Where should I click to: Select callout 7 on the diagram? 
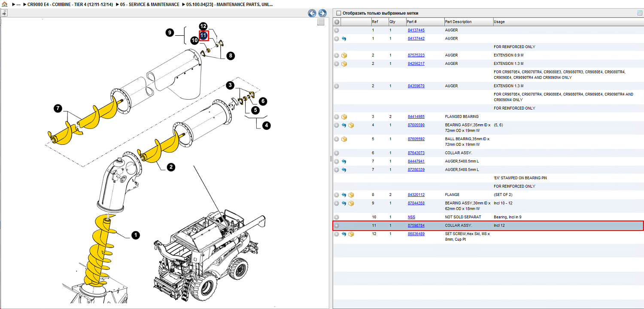58,109
